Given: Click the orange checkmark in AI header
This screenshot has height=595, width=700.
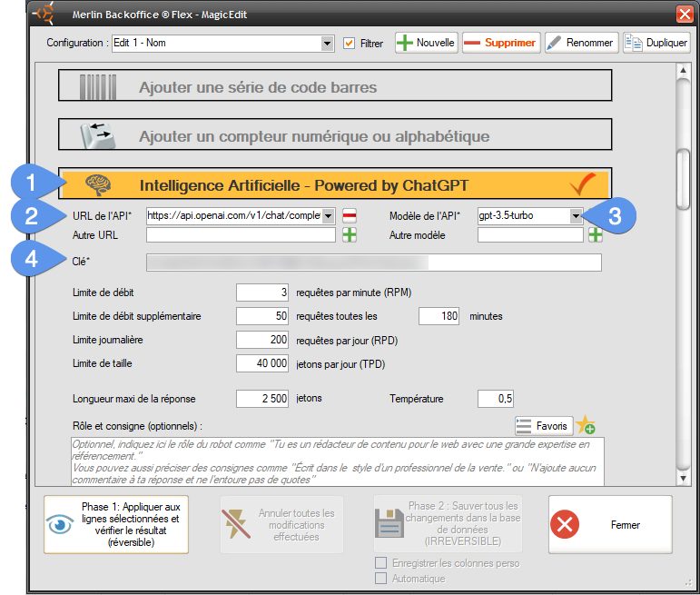Looking at the screenshot, I should tap(583, 183).
